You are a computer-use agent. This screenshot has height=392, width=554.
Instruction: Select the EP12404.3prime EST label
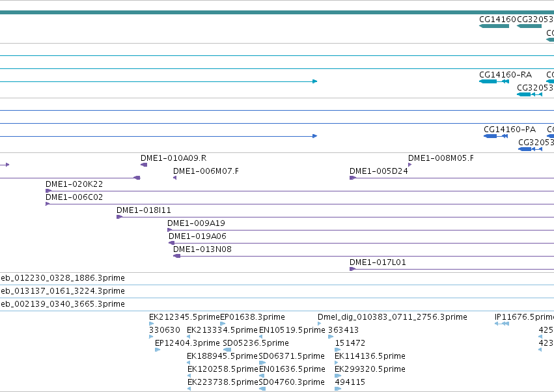[187, 343]
